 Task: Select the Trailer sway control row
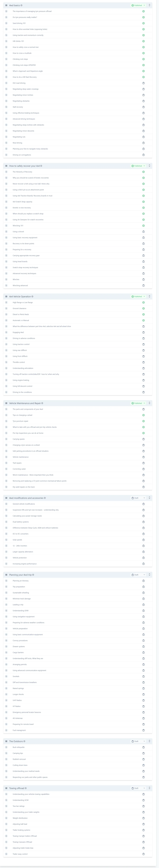[x=78, y=854]
